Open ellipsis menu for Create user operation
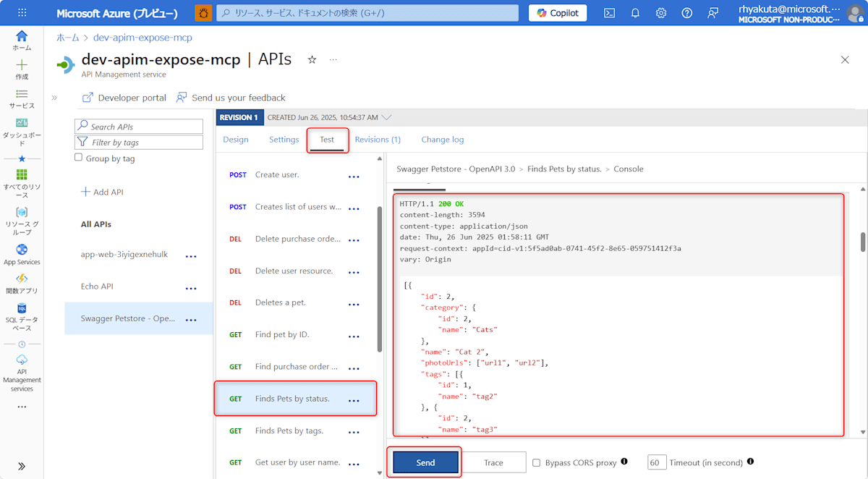The width and height of the screenshot is (868, 479). 354,176
